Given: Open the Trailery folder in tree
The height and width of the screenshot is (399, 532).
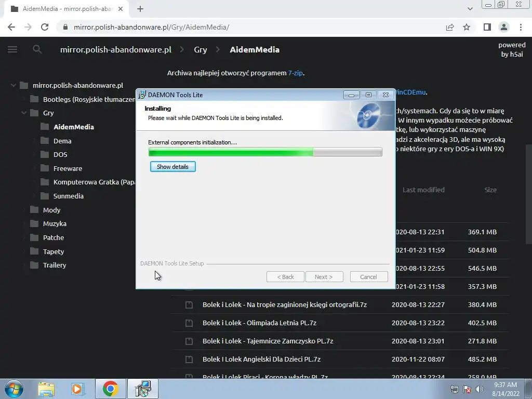Looking at the screenshot, I should point(54,265).
